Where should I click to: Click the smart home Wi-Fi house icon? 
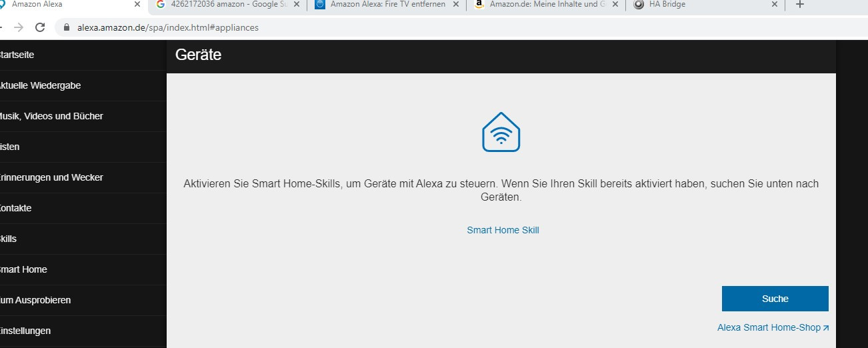pos(501,131)
